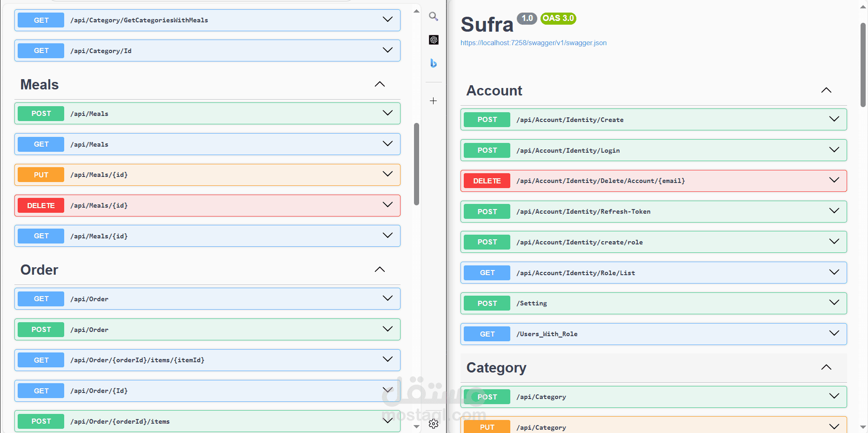This screenshot has height=433, width=868.
Task: Open the swagger.json link
Action: click(x=533, y=43)
